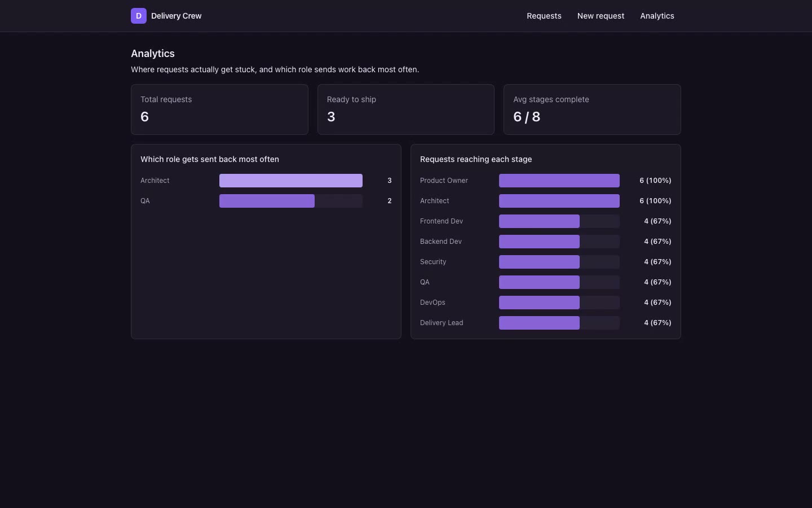Click the Ready to ship card
The height and width of the screenshot is (508, 812).
coord(406,110)
